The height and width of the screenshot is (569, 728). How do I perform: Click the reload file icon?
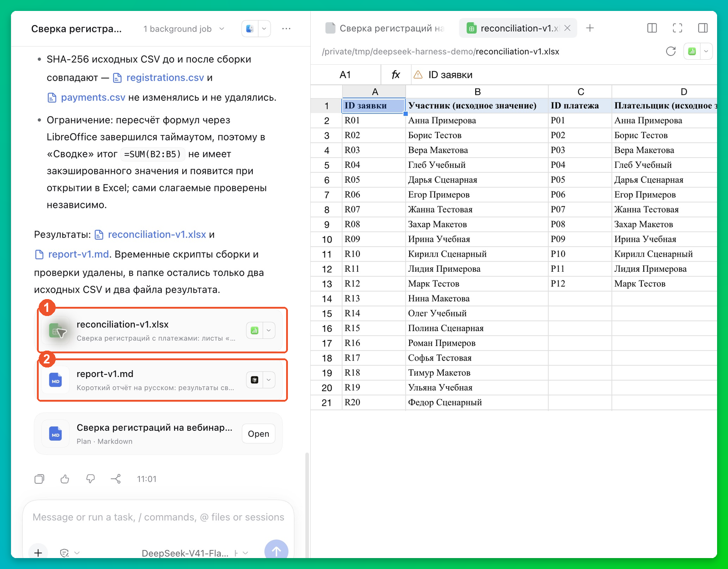(671, 51)
